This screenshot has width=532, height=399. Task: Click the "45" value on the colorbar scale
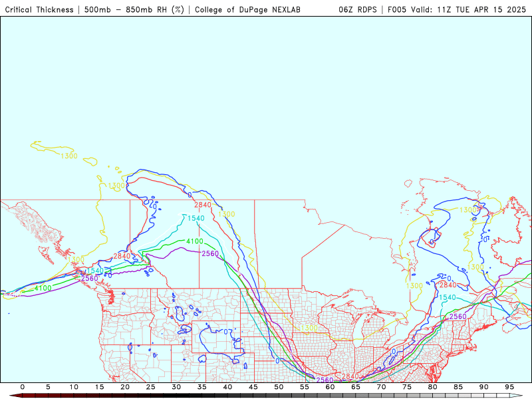[x=253, y=387]
